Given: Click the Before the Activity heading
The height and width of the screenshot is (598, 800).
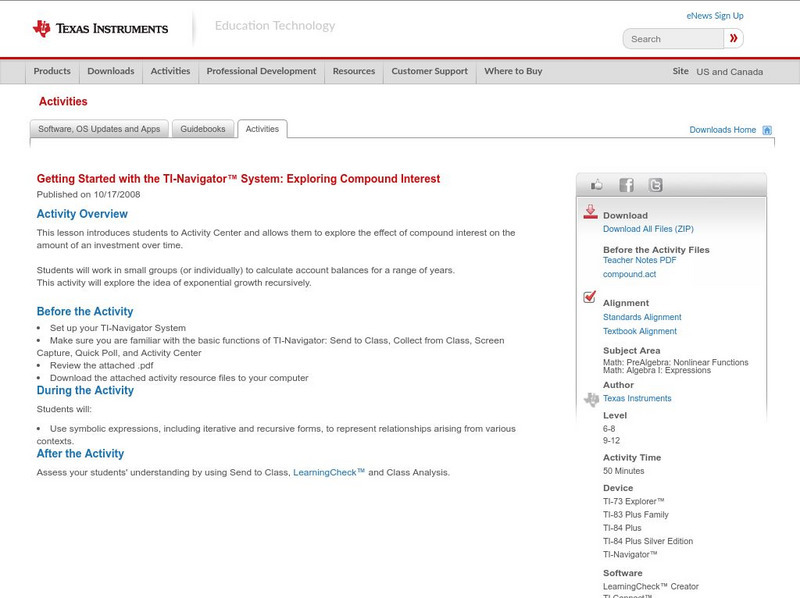Looking at the screenshot, I should tap(85, 312).
